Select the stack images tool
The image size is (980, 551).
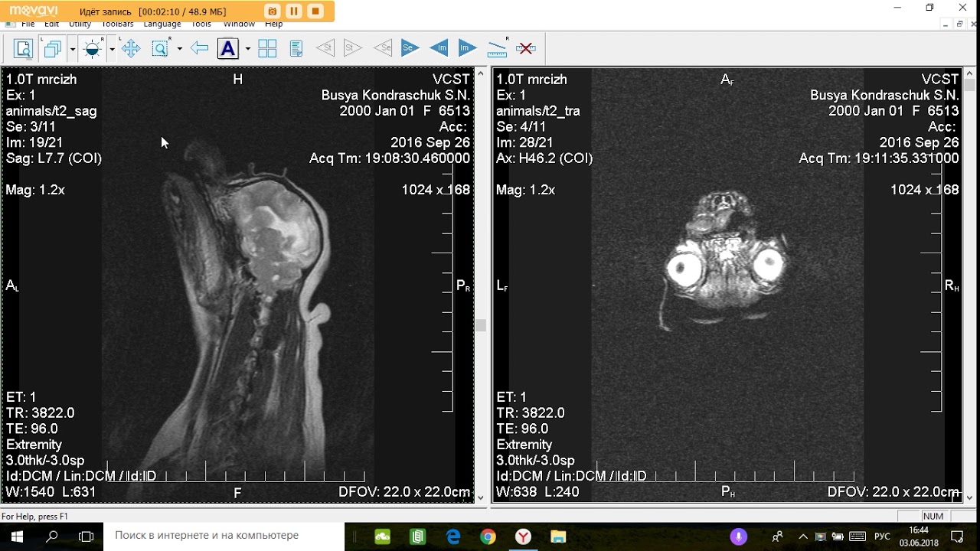coord(53,49)
